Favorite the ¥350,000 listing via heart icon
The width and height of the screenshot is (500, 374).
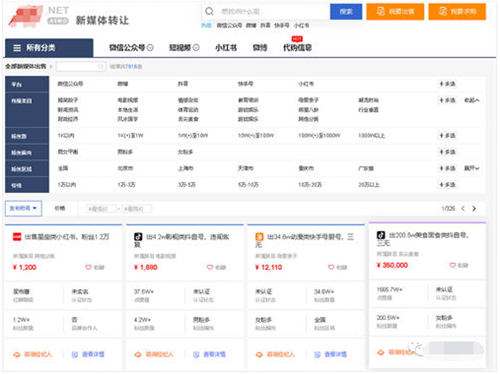pyautogui.click(x=453, y=265)
